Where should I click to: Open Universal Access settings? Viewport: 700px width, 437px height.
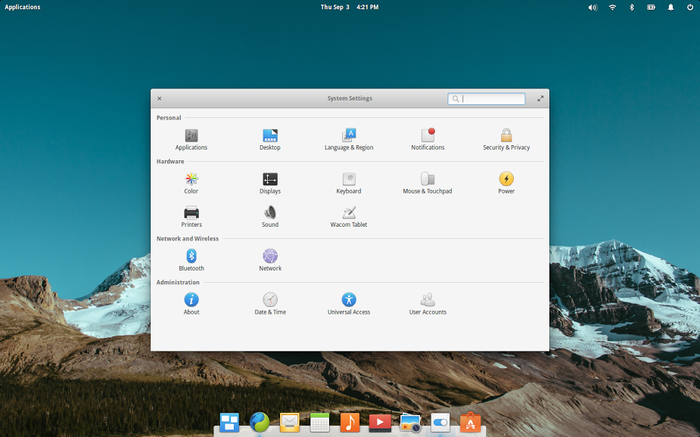click(349, 304)
